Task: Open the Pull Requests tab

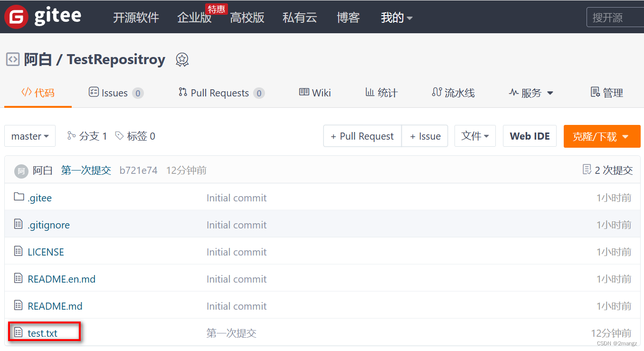Action: 221,93
